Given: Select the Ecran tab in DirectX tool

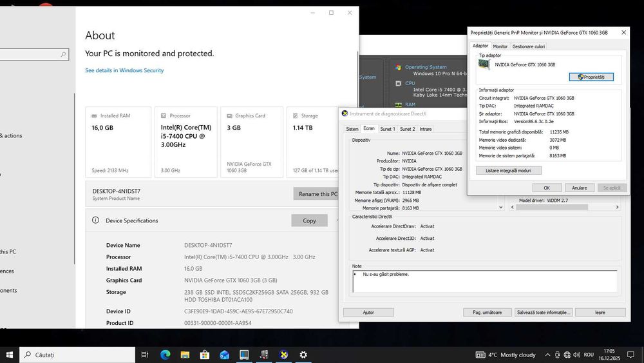Looking at the screenshot, I should (x=369, y=128).
